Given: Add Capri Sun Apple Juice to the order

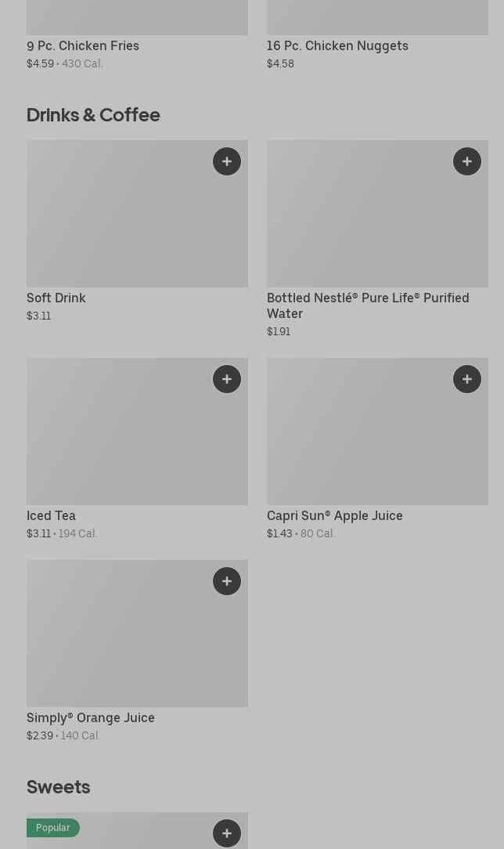Looking at the screenshot, I should coord(467,379).
